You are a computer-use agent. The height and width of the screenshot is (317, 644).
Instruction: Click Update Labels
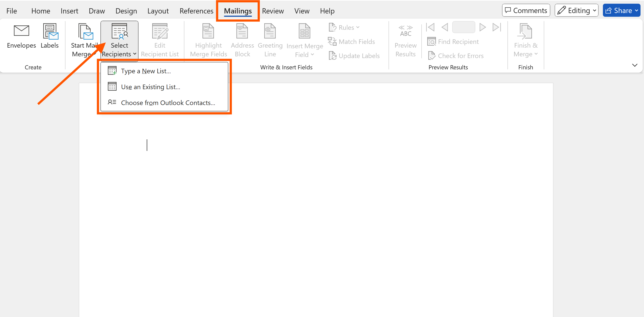[x=354, y=56]
